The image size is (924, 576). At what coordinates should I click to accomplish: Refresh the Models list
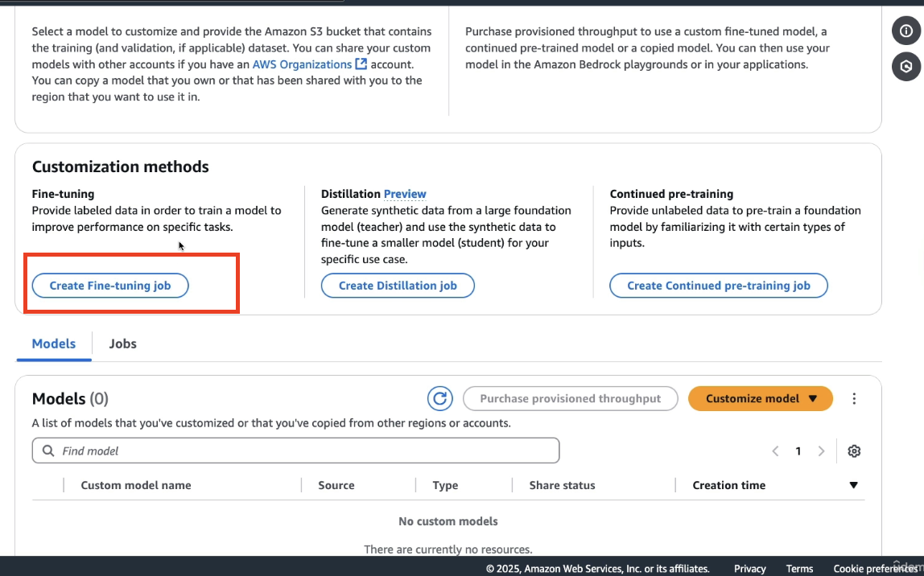pos(439,399)
